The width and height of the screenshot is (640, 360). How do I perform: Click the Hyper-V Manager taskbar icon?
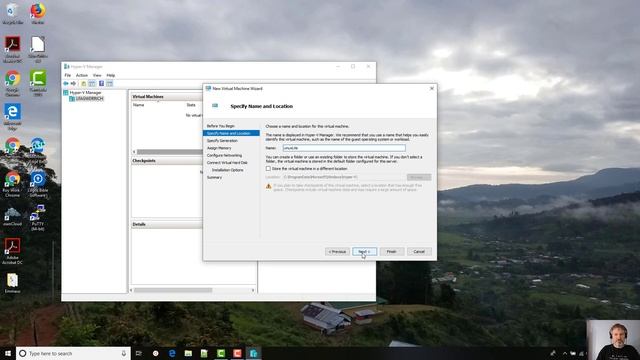coord(253,353)
